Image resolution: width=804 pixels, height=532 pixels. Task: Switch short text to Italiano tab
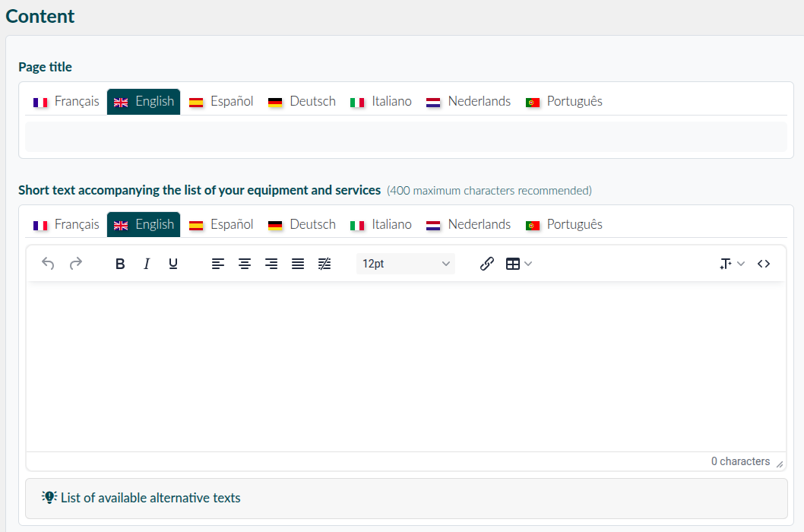point(381,225)
